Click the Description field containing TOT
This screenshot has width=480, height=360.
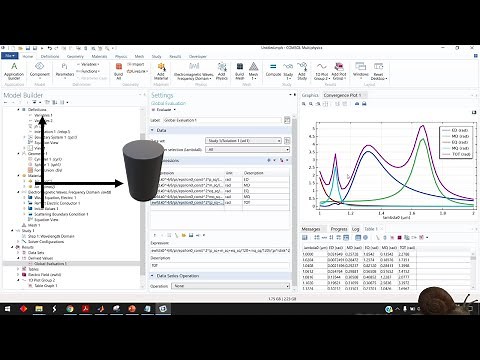(x=220, y=266)
